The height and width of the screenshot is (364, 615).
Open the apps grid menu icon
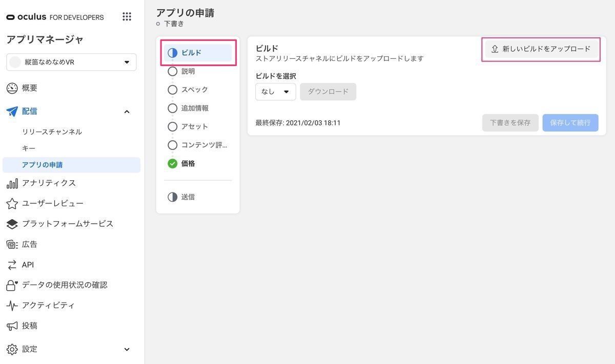pyautogui.click(x=127, y=17)
